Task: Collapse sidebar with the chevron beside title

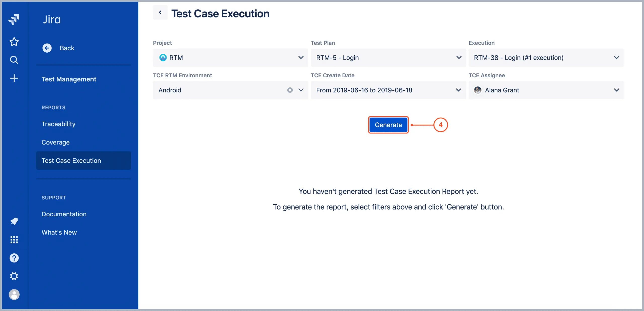Action: (x=160, y=12)
